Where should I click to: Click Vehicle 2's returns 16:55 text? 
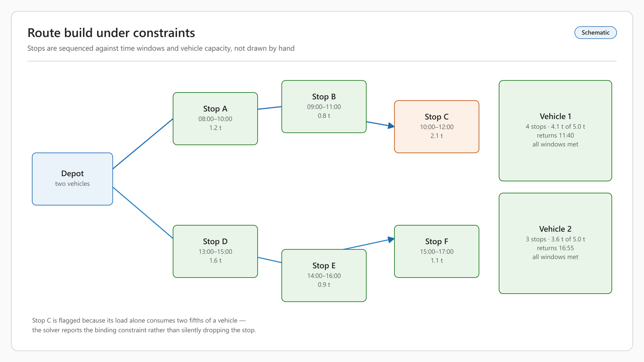[x=555, y=248]
